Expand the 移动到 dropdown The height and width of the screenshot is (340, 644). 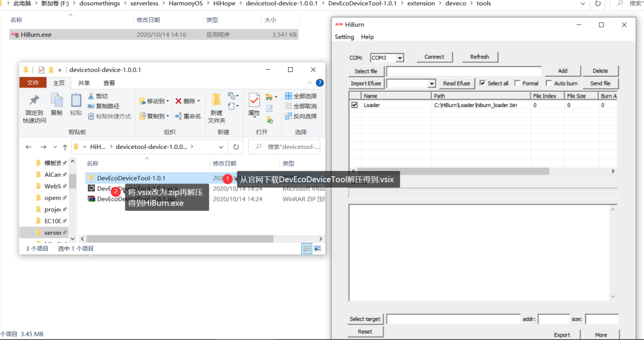pos(168,101)
